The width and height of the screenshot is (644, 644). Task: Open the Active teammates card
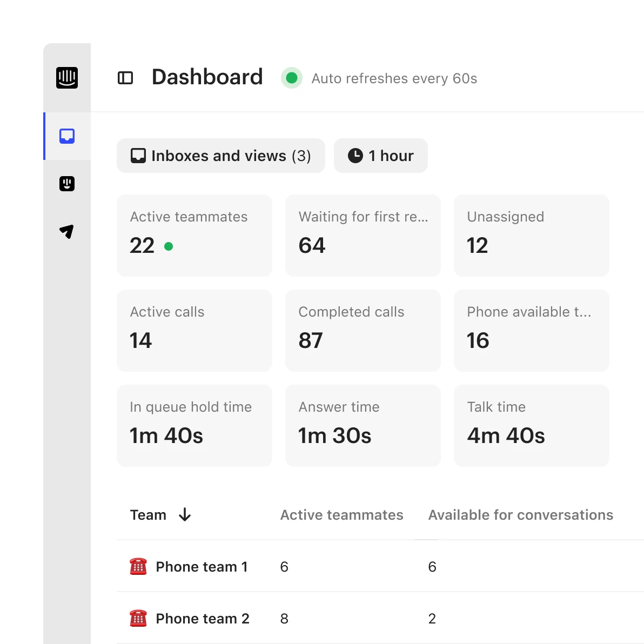(194, 236)
